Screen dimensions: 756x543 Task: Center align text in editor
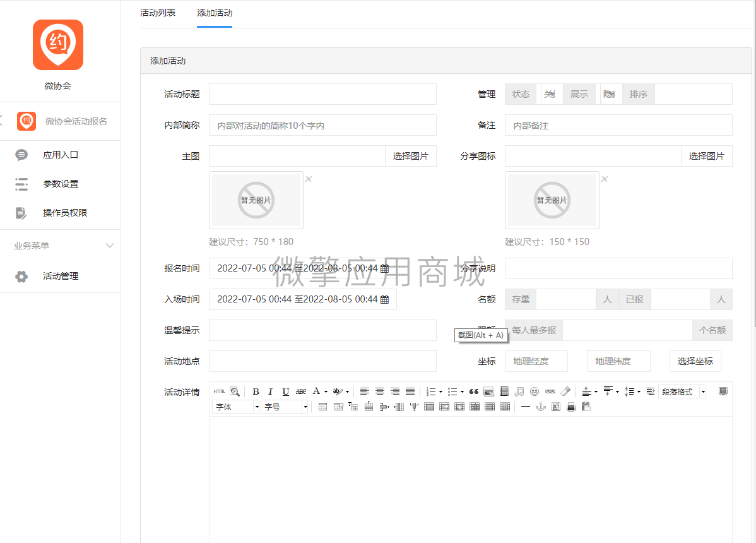tap(380, 391)
